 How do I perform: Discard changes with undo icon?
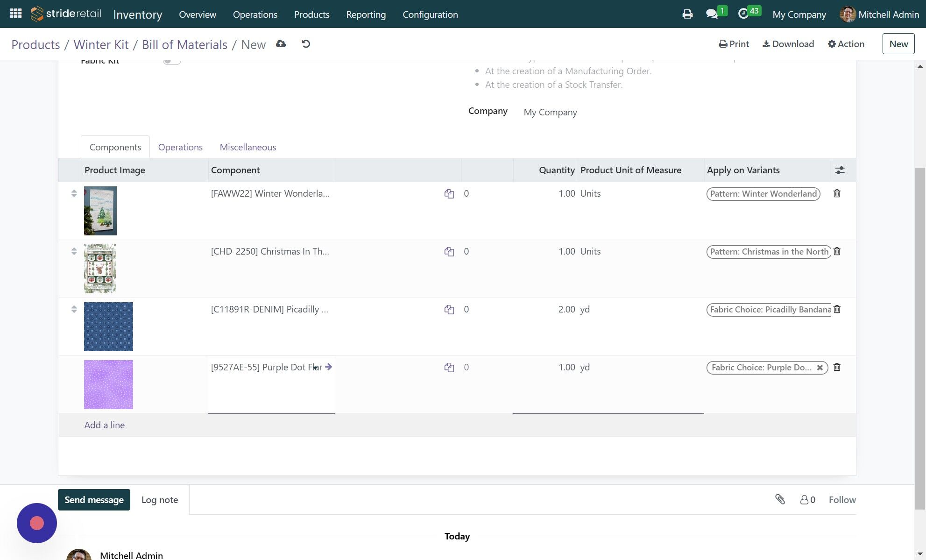[x=306, y=44]
